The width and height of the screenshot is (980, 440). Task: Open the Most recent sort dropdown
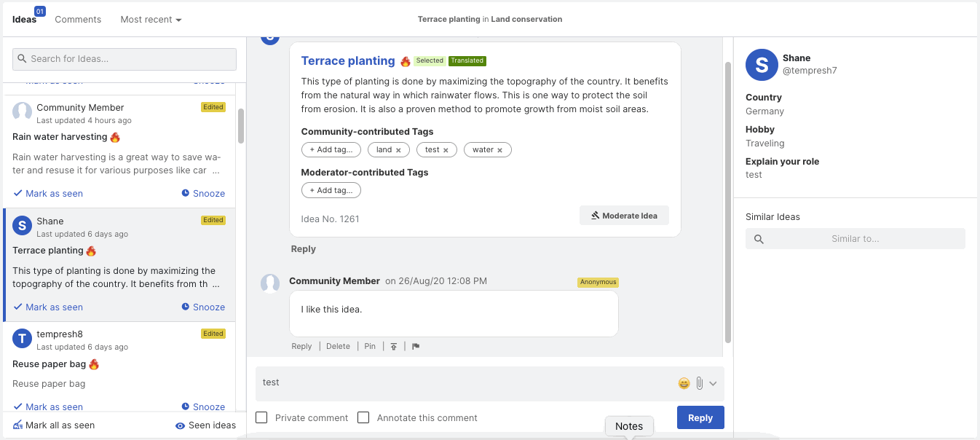151,20
